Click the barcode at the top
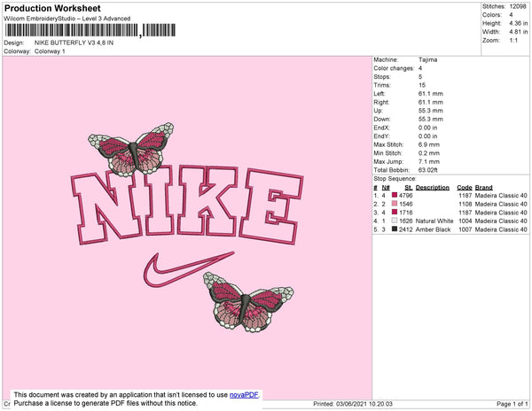Image resolution: width=532 pixels, height=411 pixels. coord(90,30)
